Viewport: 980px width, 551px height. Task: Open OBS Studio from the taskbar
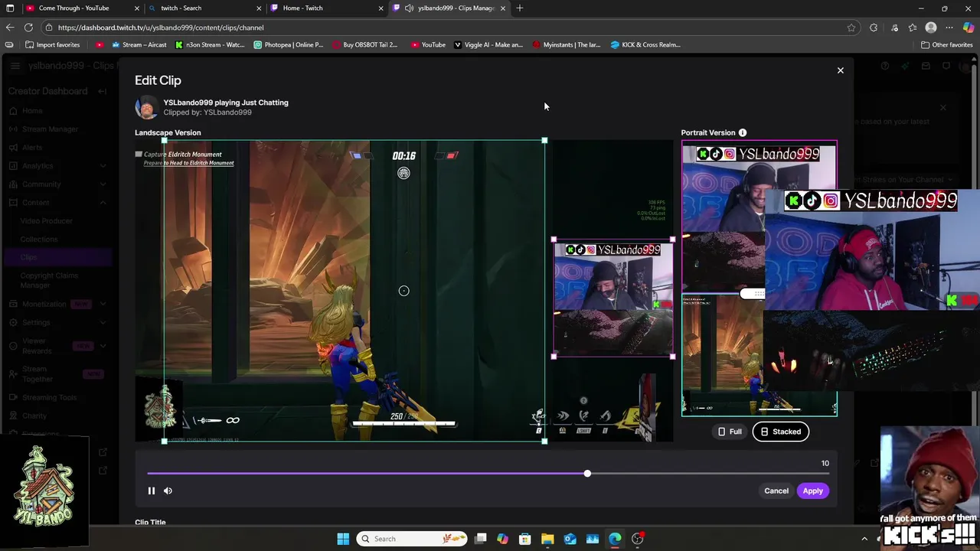(x=638, y=539)
